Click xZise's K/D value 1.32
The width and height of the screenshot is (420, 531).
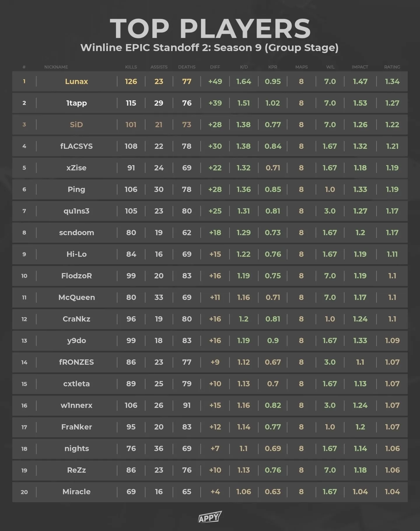coord(244,168)
